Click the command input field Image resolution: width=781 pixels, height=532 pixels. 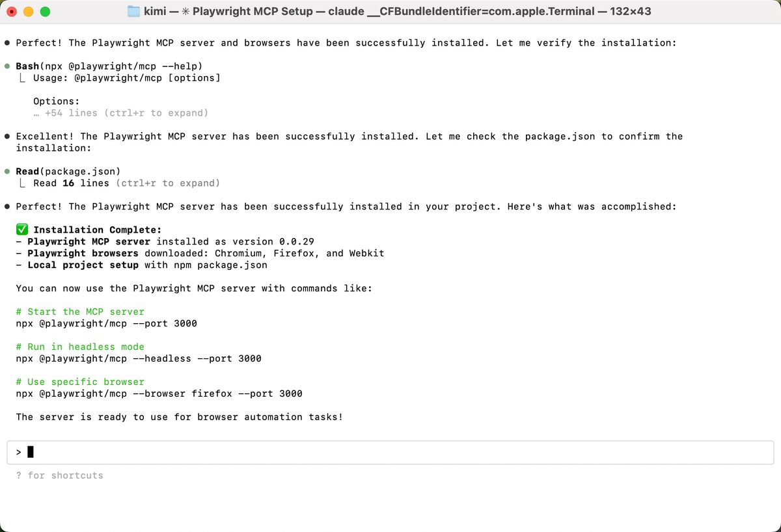point(390,452)
